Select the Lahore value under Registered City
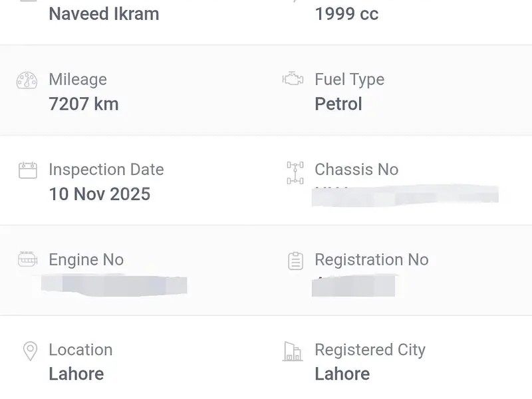Image resolution: width=532 pixels, height=399 pixels. (342, 374)
